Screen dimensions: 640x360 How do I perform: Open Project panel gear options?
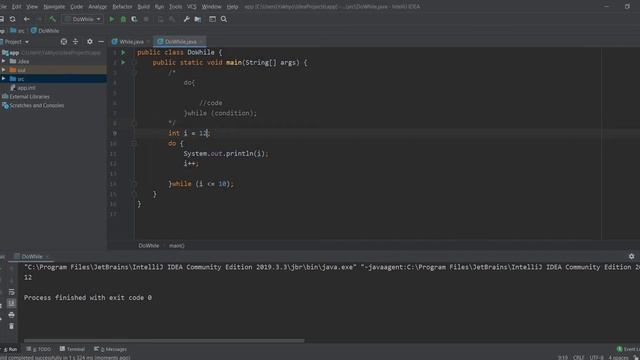[90, 42]
